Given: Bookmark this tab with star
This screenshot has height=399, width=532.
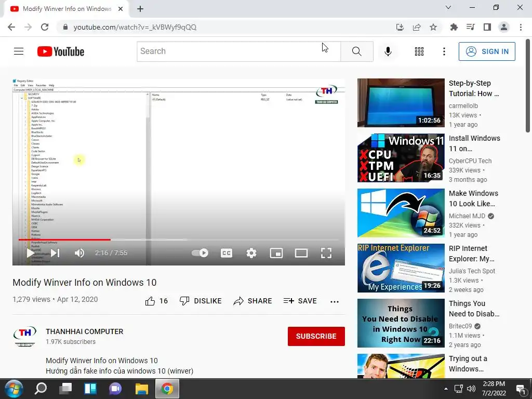Looking at the screenshot, I should (x=433, y=27).
